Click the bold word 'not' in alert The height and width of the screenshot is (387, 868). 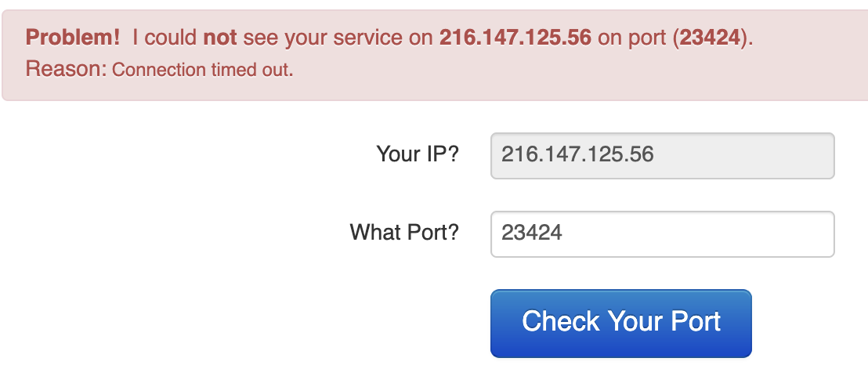pyautogui.click(x=220, y=38)
